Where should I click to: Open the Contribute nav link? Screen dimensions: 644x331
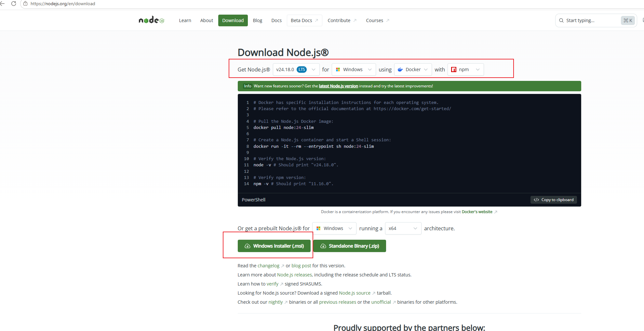pyautogui.click(x=342, y=20)
